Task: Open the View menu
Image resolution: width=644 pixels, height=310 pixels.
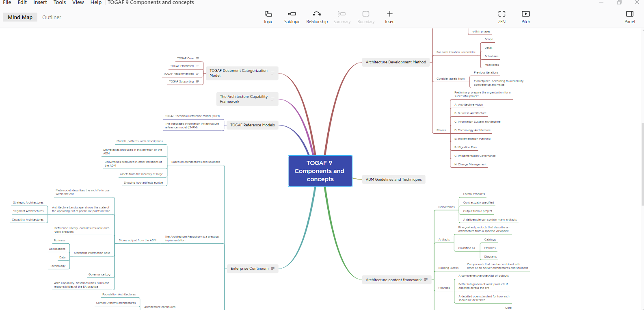Action: [78, 2]
